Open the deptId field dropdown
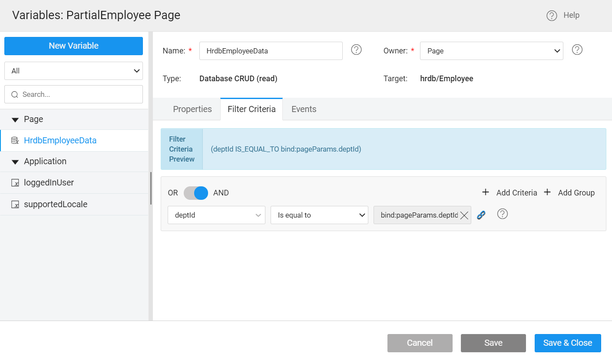Screen dimensions: 612x364 click(x=216, y=215)
